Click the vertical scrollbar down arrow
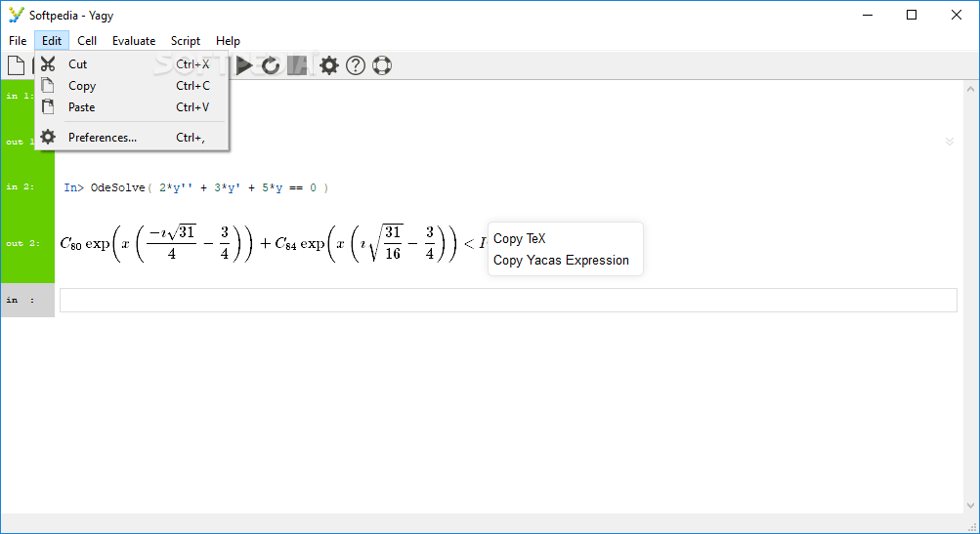This screenshot has width=980, height=534. [970, 506]
